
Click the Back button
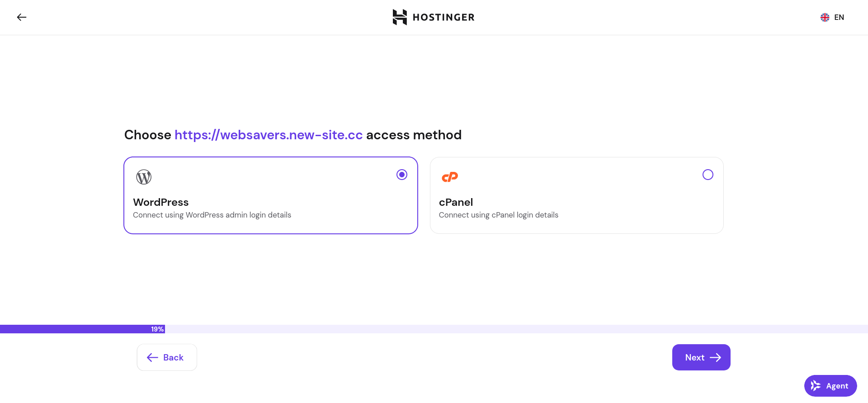click(x=167, y=357)
